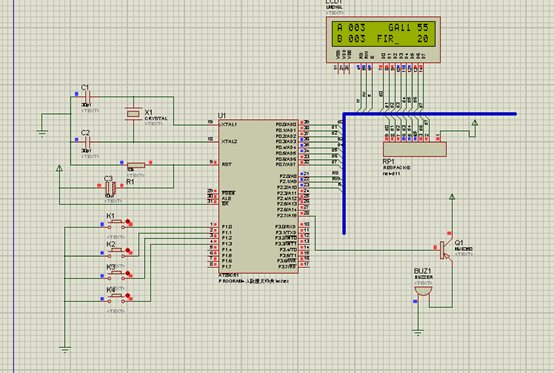Toggle the K3 push button switch
This screenshot has width=554, height=373.
(x=117, y=275)
